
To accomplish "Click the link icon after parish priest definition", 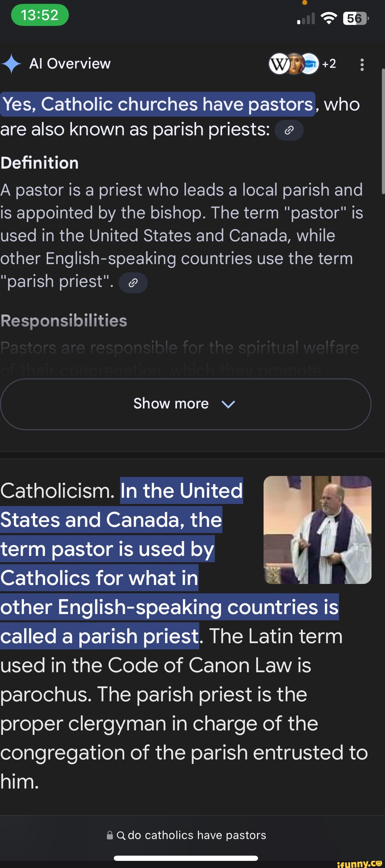I will point(134,282).
